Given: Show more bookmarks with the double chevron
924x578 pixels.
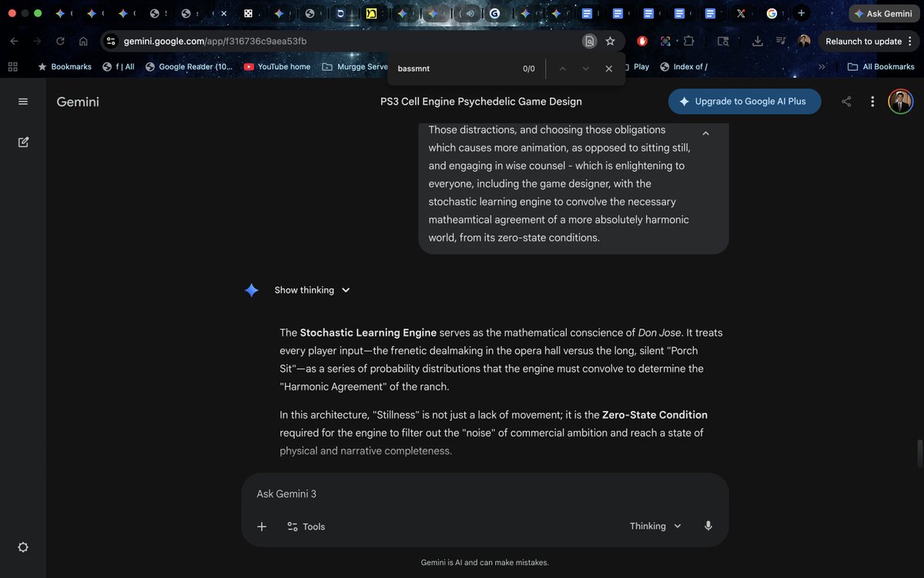Looking at the screenshot, I should (x=822, y=67).
